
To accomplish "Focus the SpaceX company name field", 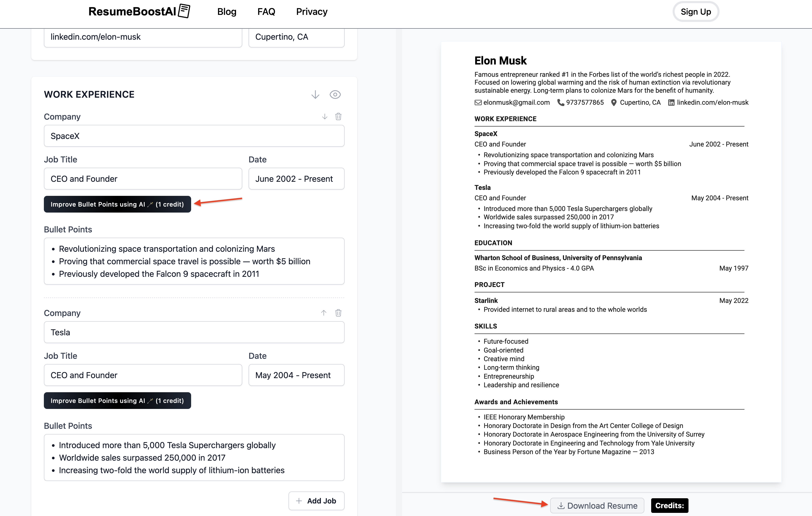I will click(194, 136).
